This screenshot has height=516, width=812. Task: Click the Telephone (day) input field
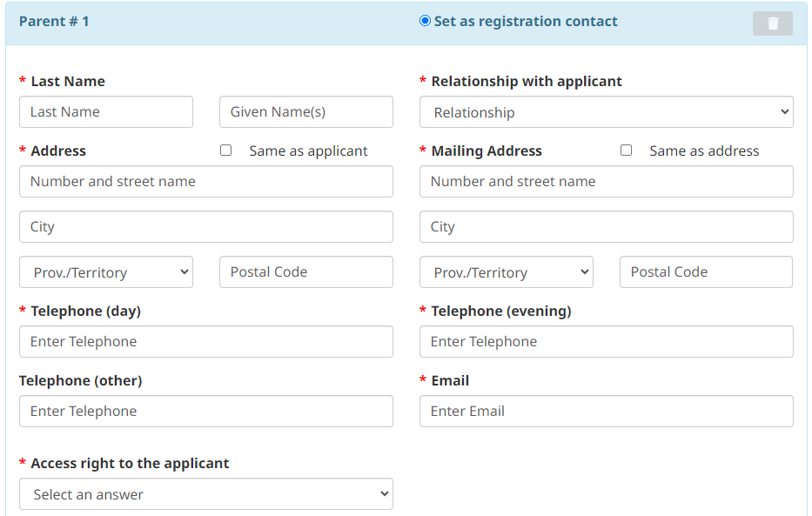[206, 342]
